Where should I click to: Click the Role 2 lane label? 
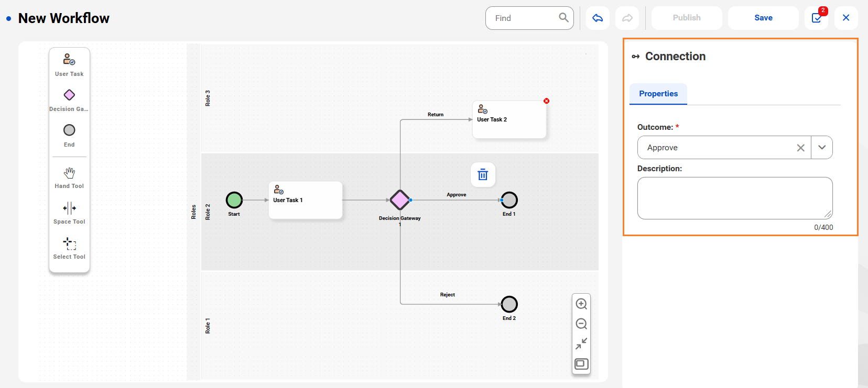pyautogui.click(x=208, y=212)
